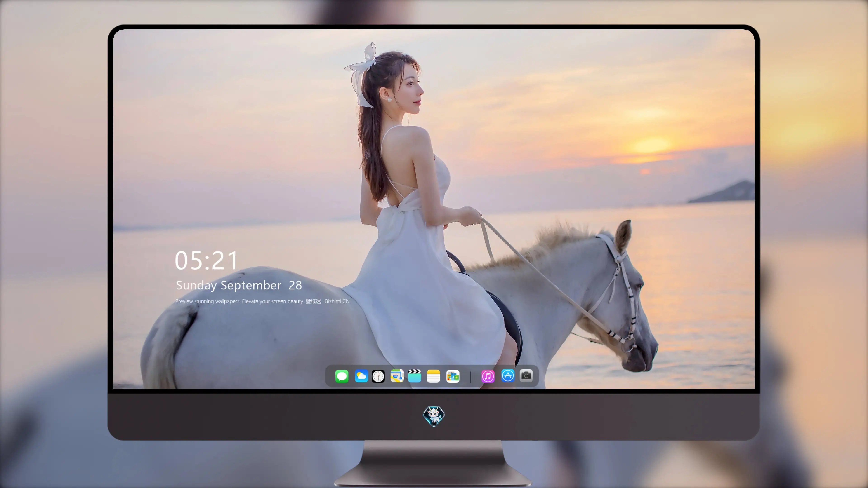Open the clapperboard Videos app in the dock
The image size is (868, 488).
415,376
